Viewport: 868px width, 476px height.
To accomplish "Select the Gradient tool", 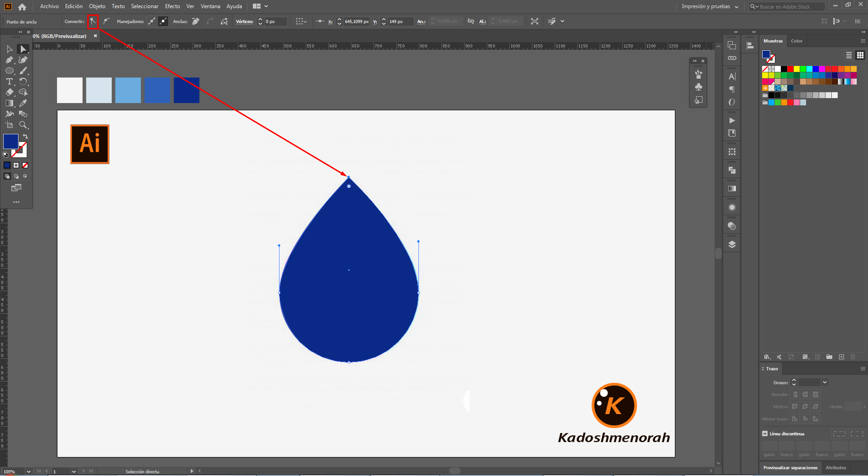I will tap(9, 103).
